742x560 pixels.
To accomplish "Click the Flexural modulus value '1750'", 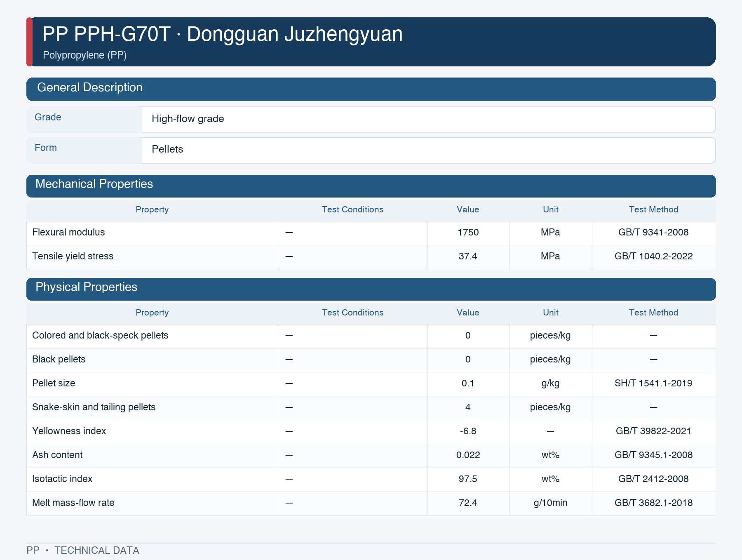I will tap(468, 233).
